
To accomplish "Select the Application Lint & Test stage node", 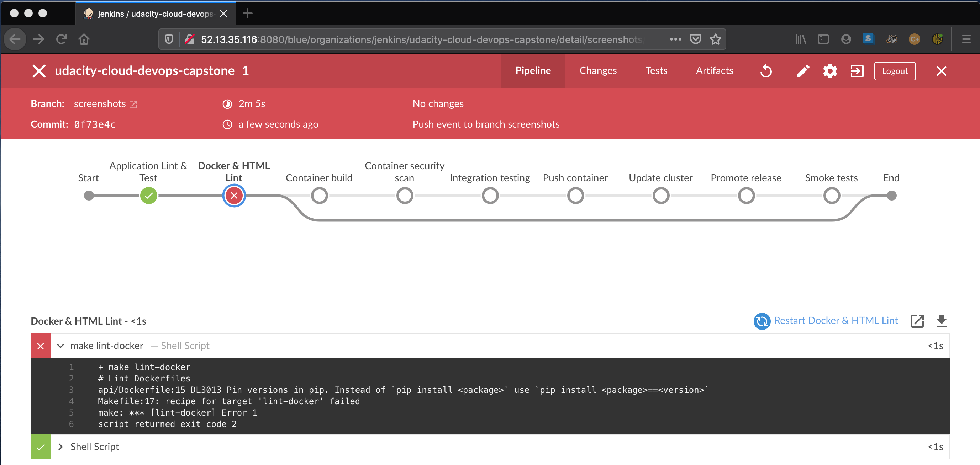I will (x=148, y=196).
